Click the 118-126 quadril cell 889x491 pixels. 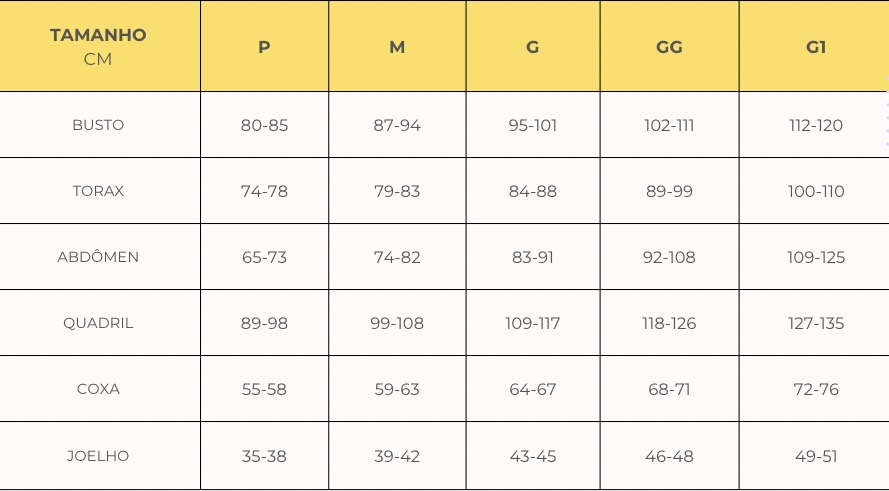tap(669, 323)
